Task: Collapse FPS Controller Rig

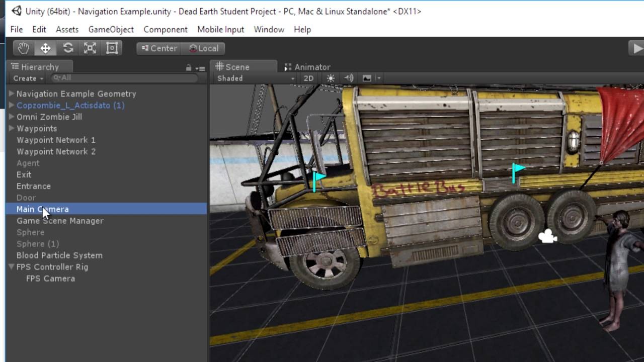Action: pyautogui.click(x=11, y=267)
